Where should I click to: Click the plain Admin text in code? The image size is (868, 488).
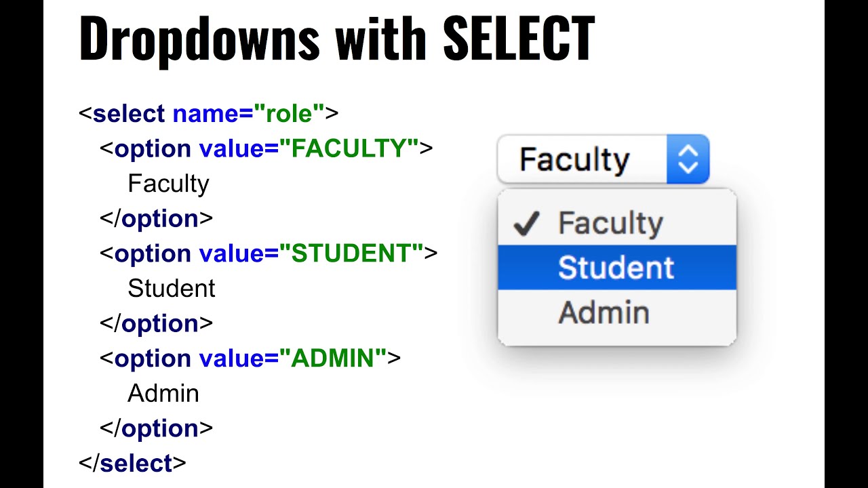(x=163, y=394)
